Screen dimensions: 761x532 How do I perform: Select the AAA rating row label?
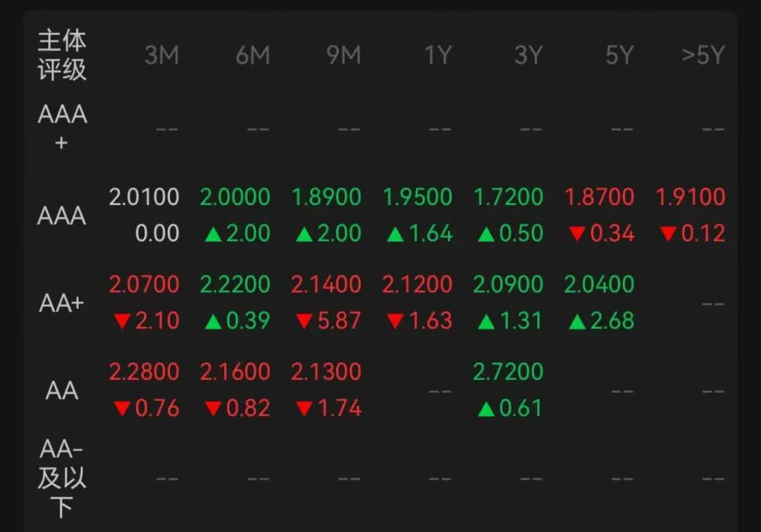[x=62, y=216]
